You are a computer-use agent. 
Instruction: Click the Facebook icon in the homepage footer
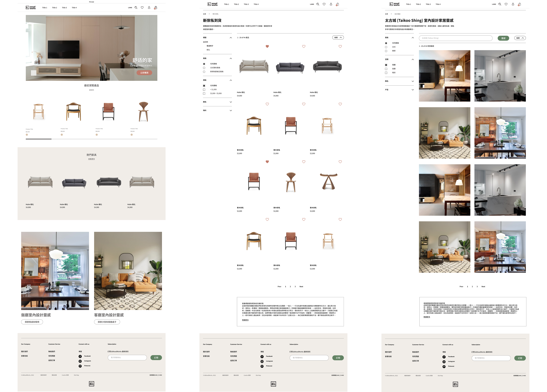(x=80, y=356)
